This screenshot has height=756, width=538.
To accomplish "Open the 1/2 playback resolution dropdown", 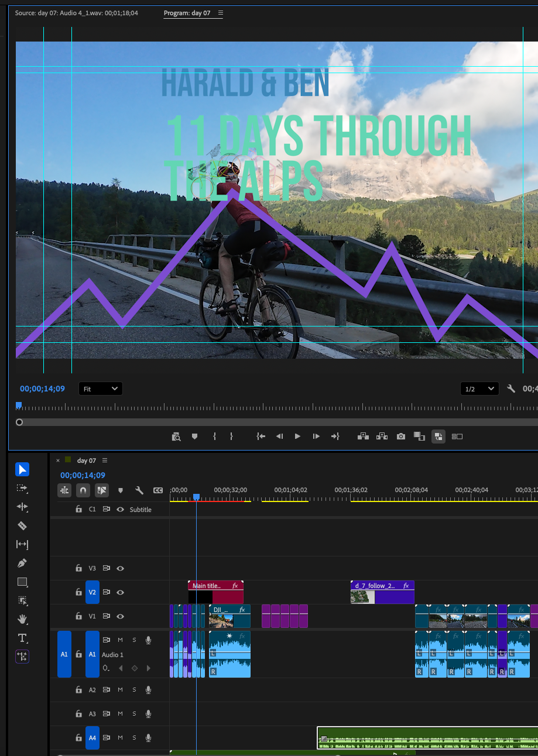I will (x=479, y=389).
